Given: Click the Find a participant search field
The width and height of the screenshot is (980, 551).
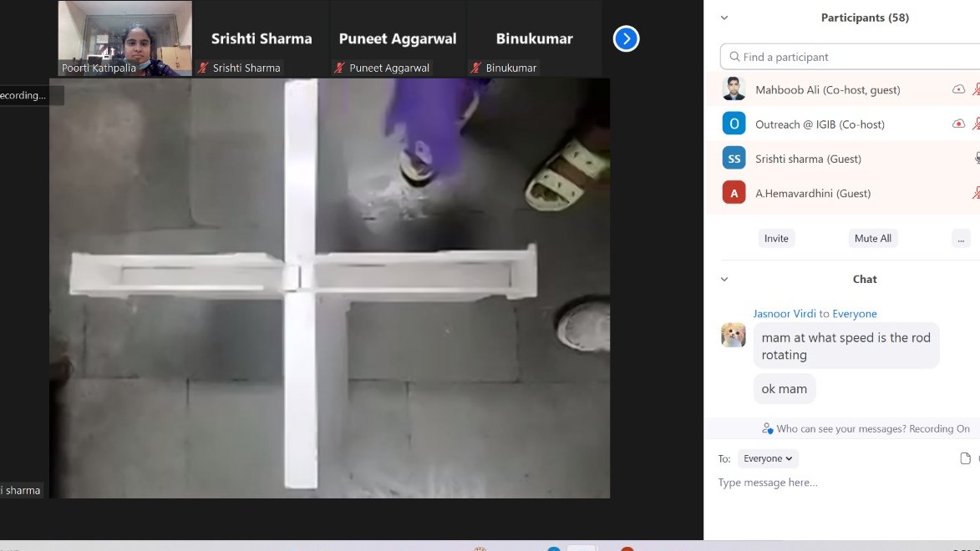Looking at the screenshot, I should point(850,57).
